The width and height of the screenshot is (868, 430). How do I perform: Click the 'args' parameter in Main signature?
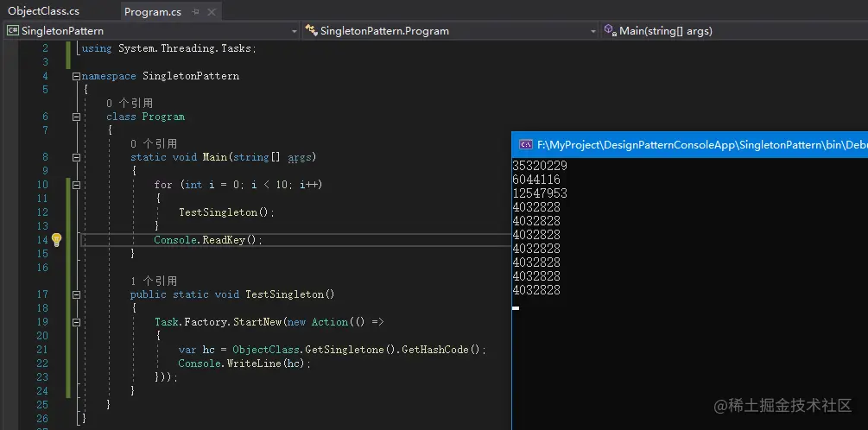[300, 158]
